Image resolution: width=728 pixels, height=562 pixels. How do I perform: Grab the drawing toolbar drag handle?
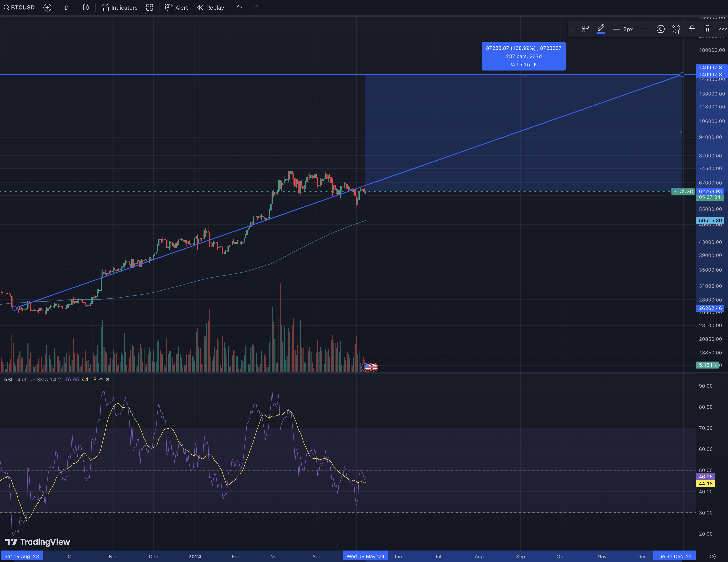[x=573, y=29]
